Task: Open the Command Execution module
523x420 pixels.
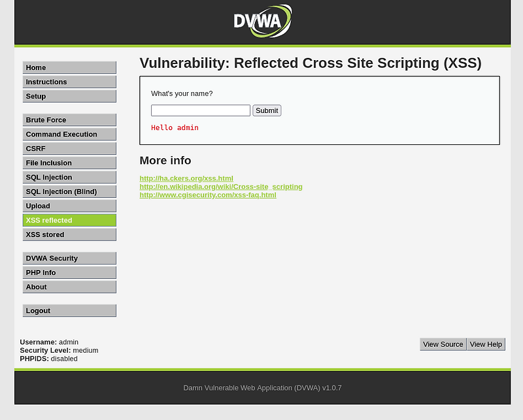Action: click(69, 134)
